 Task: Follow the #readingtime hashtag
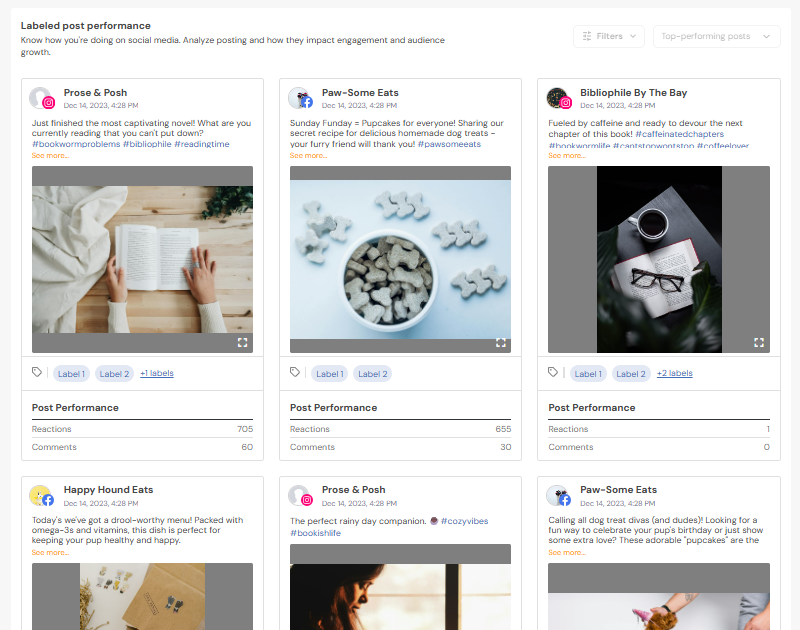click(202, 144)
